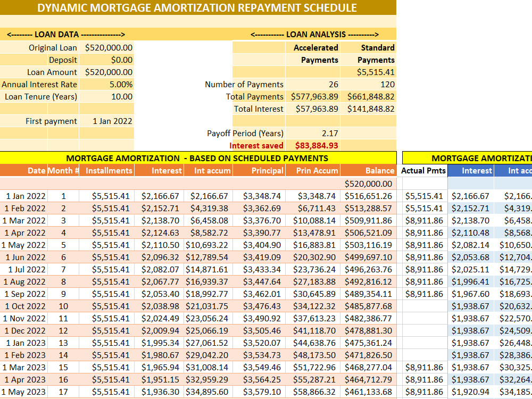
Task: Select the interest cell $2,024.49
Action: point(159,318)
